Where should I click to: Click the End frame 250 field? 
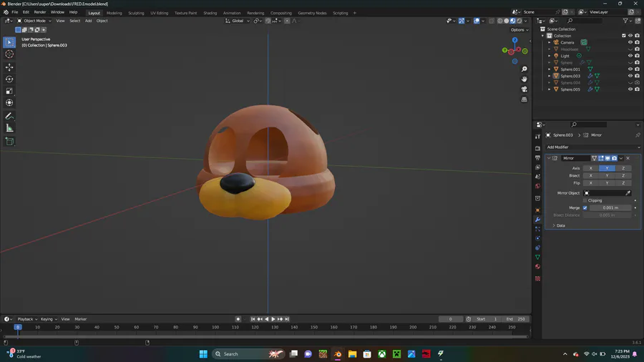516,319
